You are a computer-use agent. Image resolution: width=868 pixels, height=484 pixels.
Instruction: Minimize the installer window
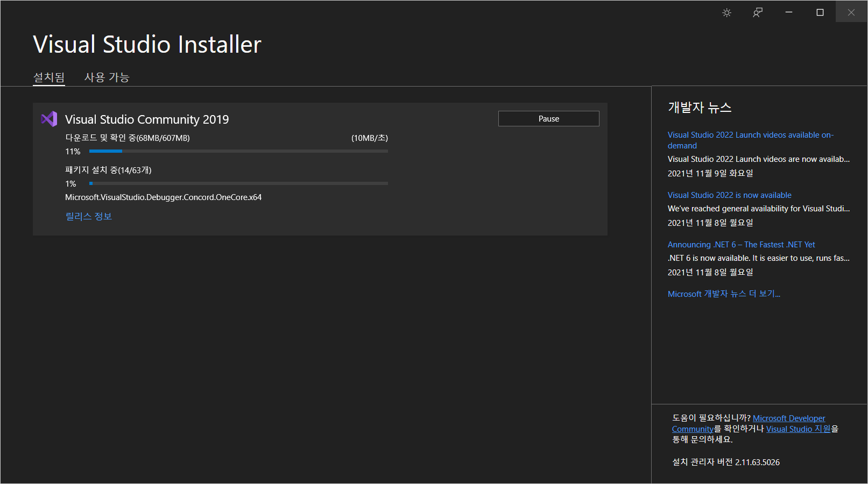(x=789, y=12)
